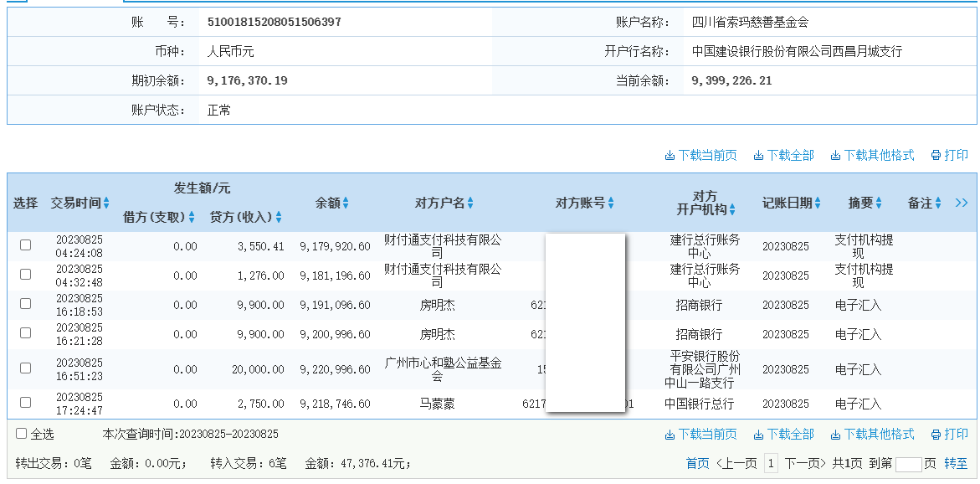Click top 下载当前页 link
This screenshot has width=980, height=484.
[700, 155]
